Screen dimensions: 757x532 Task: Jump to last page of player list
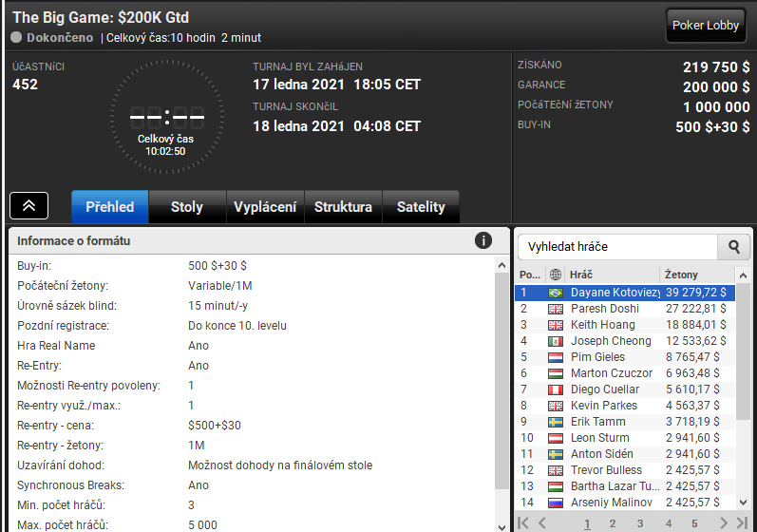coord(742,522)
